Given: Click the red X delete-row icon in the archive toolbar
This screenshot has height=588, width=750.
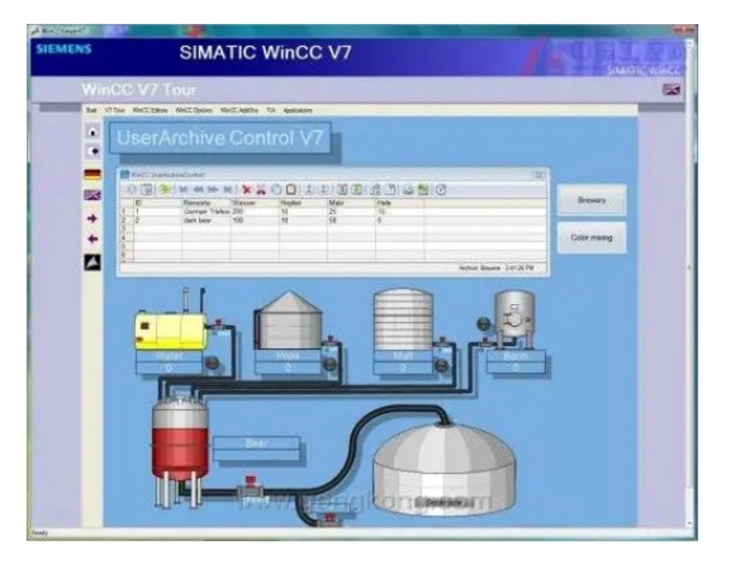Looking at the screenshot, I should pyautogui.click(x=246, y=190).
